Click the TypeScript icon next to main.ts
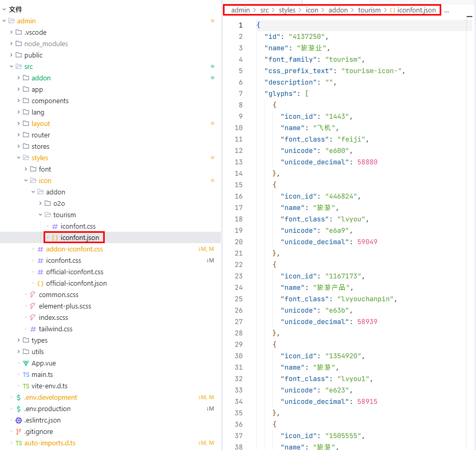 point(26,374)
